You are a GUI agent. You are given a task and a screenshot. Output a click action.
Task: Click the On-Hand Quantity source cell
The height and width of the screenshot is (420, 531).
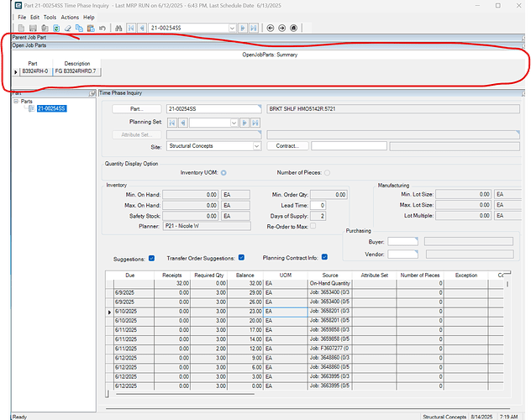(x=329, y=284)
